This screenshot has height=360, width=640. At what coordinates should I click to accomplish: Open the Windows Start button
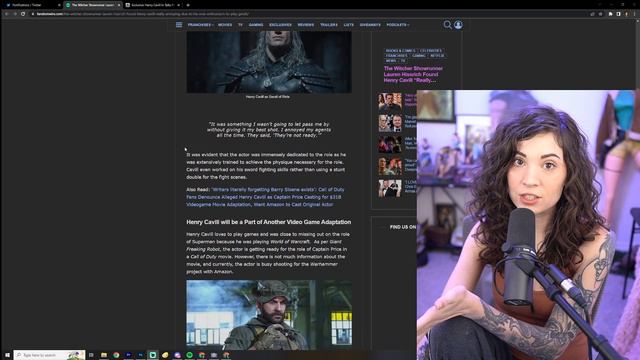coord(7,355)
